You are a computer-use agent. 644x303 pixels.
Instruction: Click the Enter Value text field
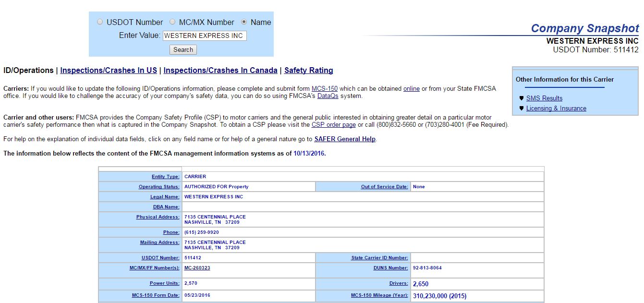pyautogui.click(x=205, y=36)
